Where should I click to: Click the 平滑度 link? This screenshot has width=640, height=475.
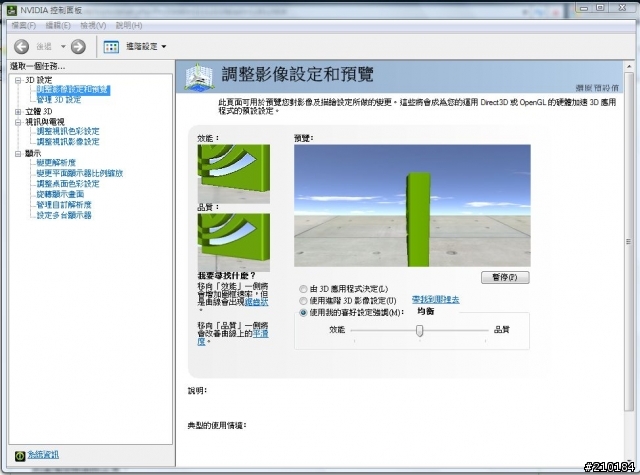pyautogui.click(x=260, y=334)
